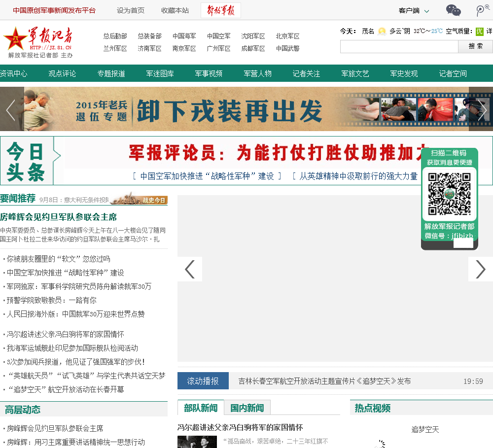493x448 pixels.
Task: Open 预警学院致敬教员：一路有你
Action: [52, 300]
